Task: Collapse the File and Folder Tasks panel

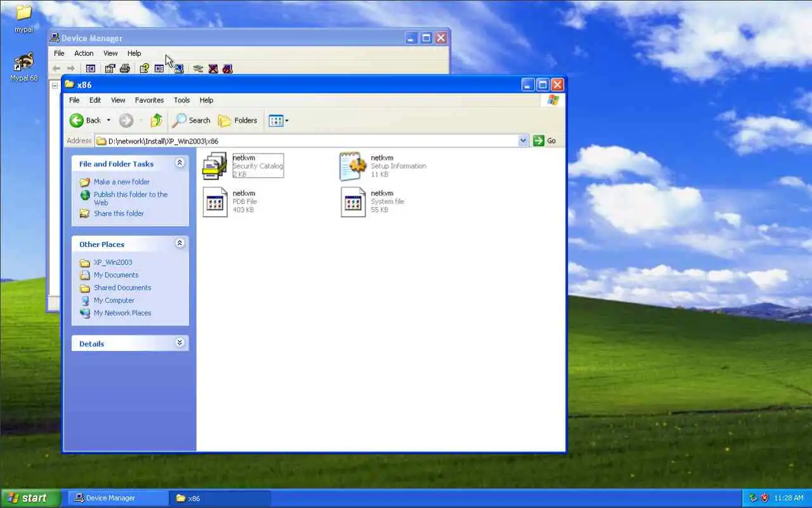Action: [x=180, y=163]
